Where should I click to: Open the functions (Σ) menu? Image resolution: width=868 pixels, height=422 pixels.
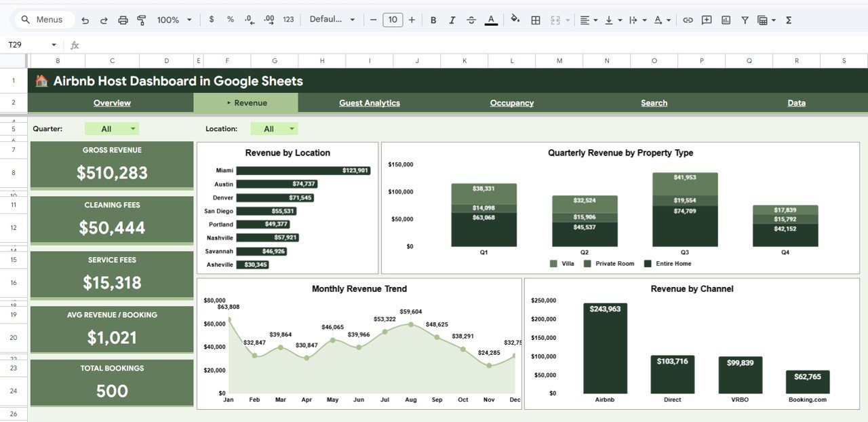click(x=787, y=20)
